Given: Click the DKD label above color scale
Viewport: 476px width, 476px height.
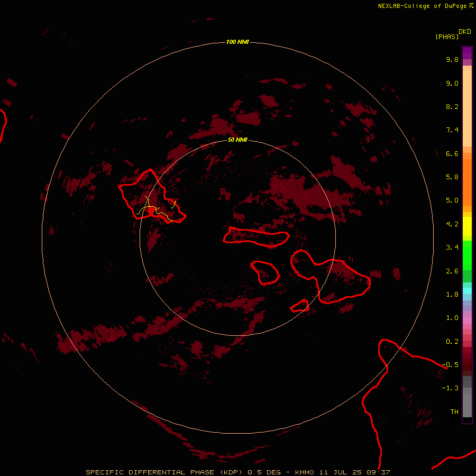Looking at the screenshot, I should point(465,32).
